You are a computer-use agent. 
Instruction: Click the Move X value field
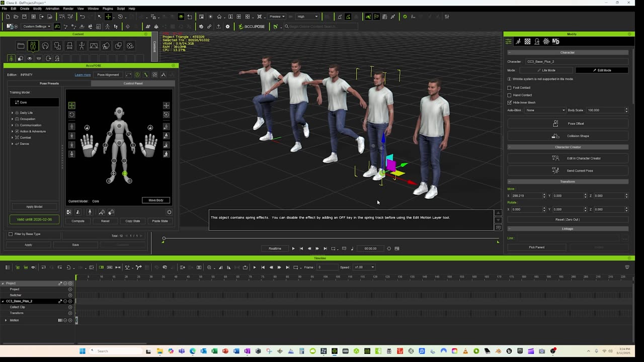(x=526, y=196)
